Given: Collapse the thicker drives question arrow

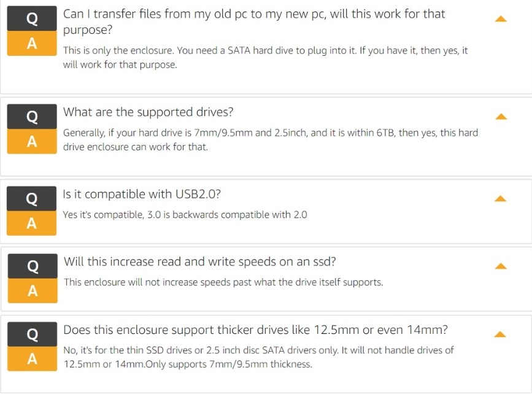Looking at the screenshot, I should pyautogui.click(x=500, y=334).
